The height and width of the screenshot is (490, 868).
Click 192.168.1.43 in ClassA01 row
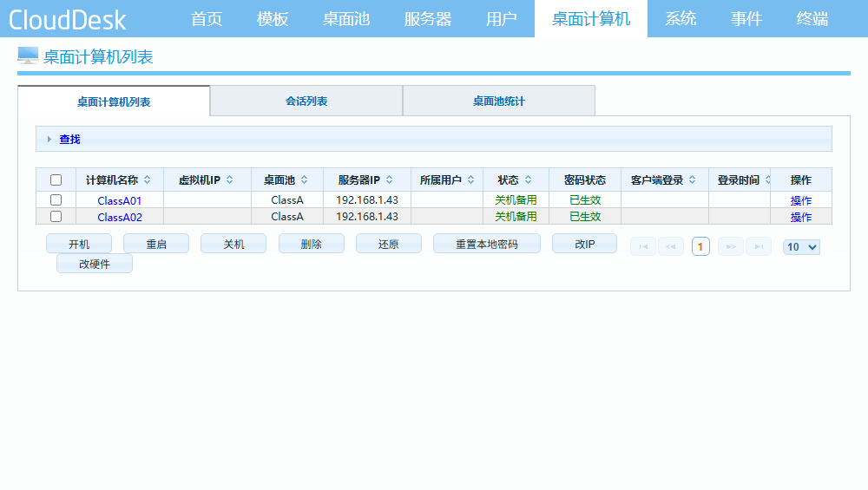click(367, 199)
